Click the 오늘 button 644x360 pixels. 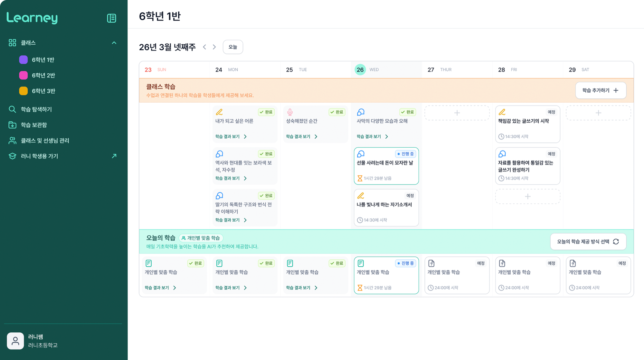232,47
